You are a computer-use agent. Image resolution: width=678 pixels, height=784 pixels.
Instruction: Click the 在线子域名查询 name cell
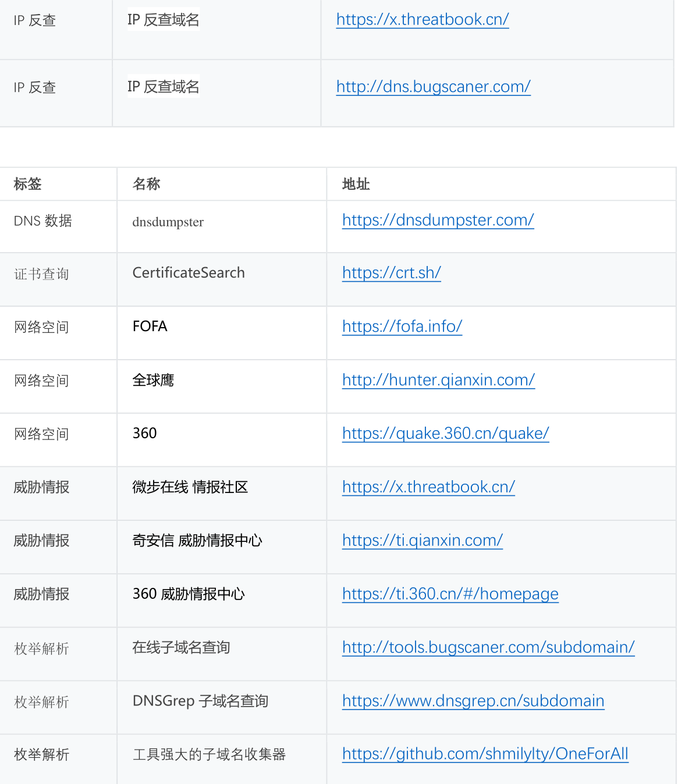coord(182,648)
